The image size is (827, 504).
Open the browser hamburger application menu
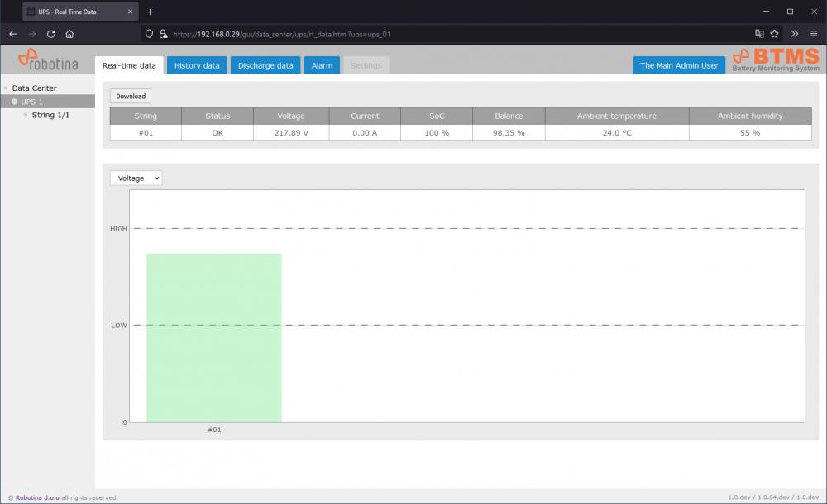[814, 34]
